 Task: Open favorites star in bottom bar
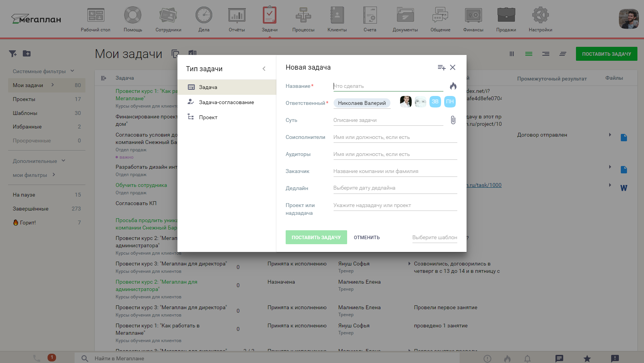tap(587, 358)
